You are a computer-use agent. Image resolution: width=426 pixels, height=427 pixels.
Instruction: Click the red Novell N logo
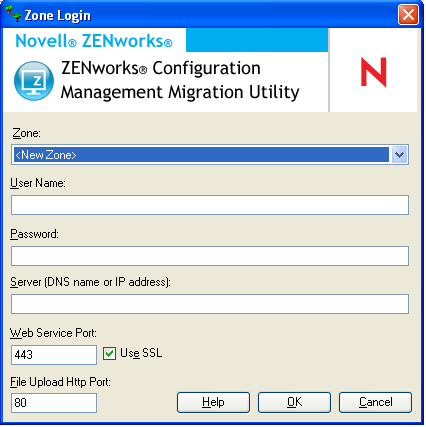(x=373, y=72)
